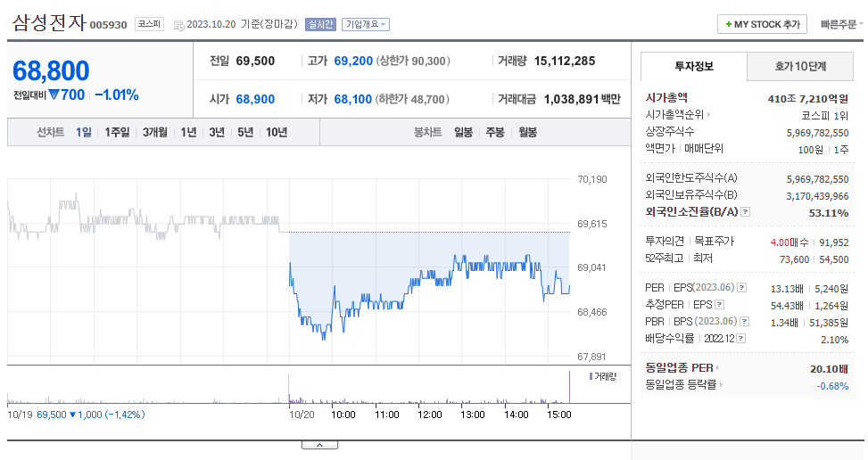Viewport: 868px width, 460px height.
Task: Click the 실시간 badge
Action: click(320, 24)
